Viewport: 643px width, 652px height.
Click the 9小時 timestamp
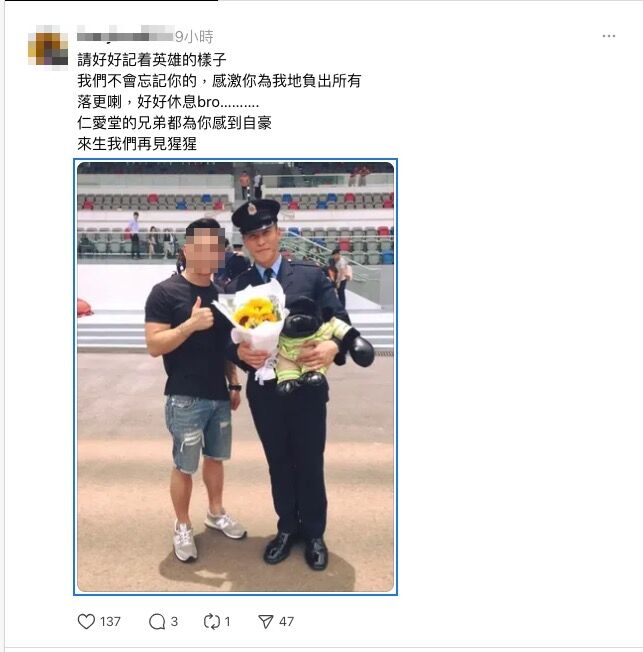(194, 37)
